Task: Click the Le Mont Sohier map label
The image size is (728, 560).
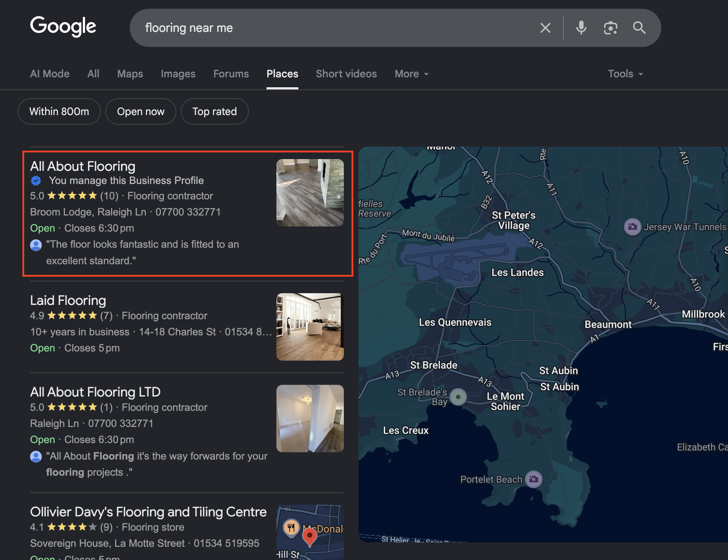Action: [x=505, y=401]
